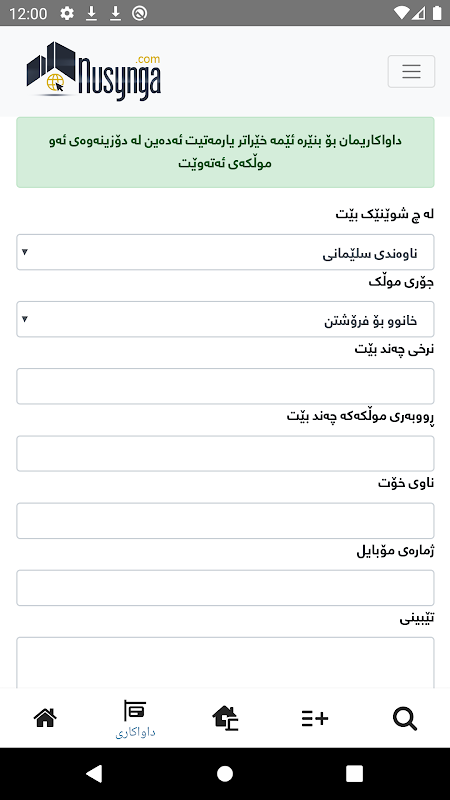Click the Nusynga.com logo

[x=94, y=71]
